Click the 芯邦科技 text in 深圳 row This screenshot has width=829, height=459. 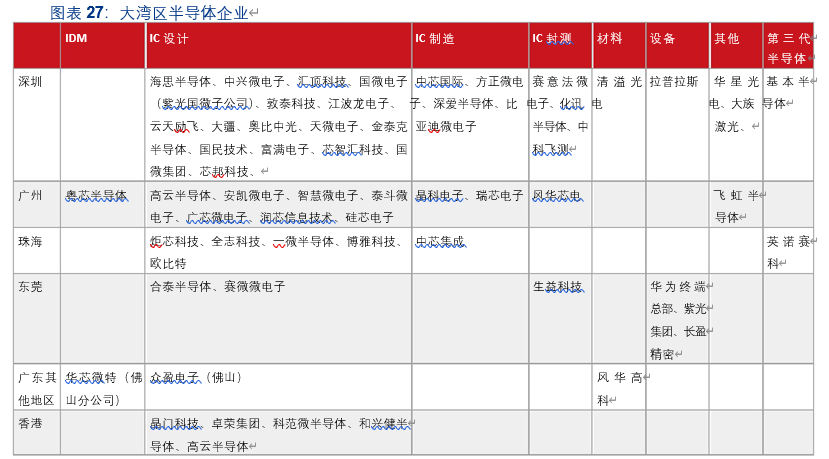(x=224, y=172)
